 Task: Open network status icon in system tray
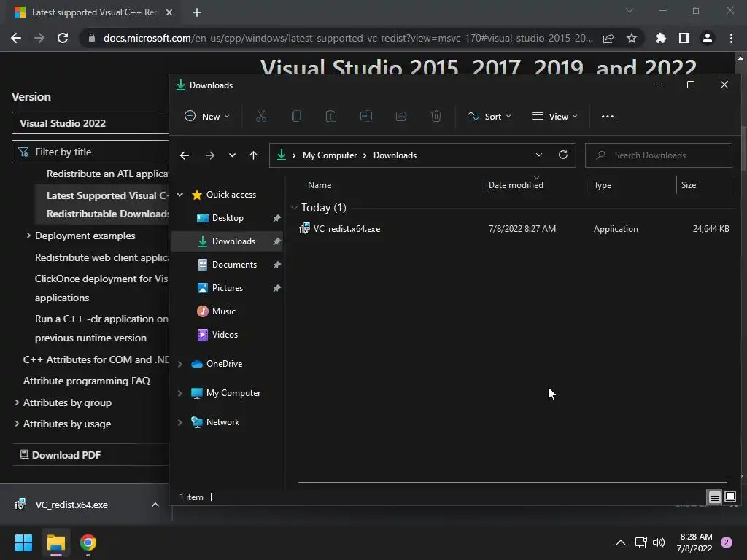tap(640, 542)
